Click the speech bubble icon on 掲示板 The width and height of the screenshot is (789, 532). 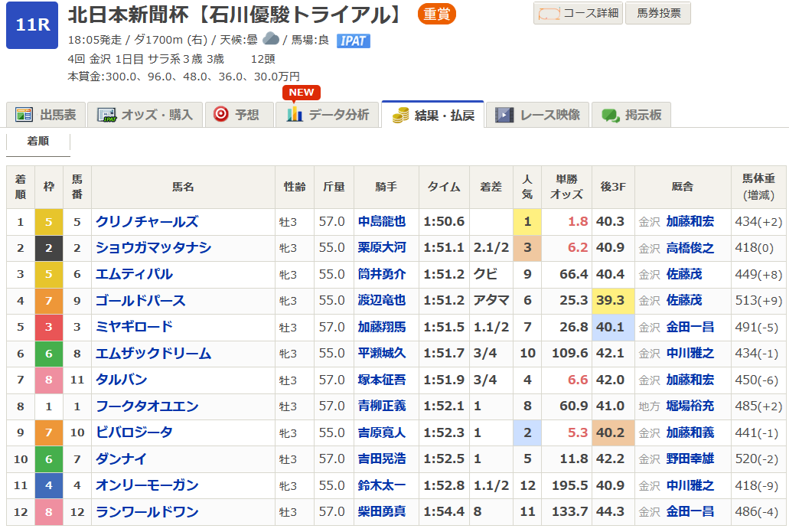610,116
